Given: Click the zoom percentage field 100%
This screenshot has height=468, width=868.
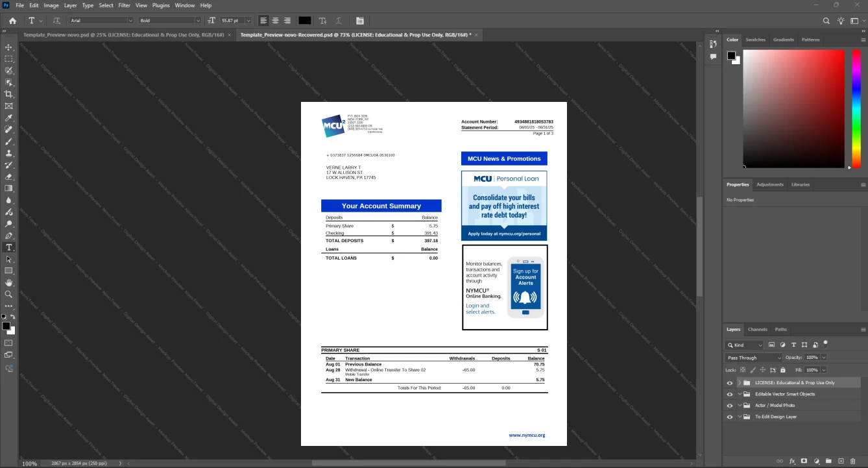Looking at the screenshot, I should tap(30, 463).
